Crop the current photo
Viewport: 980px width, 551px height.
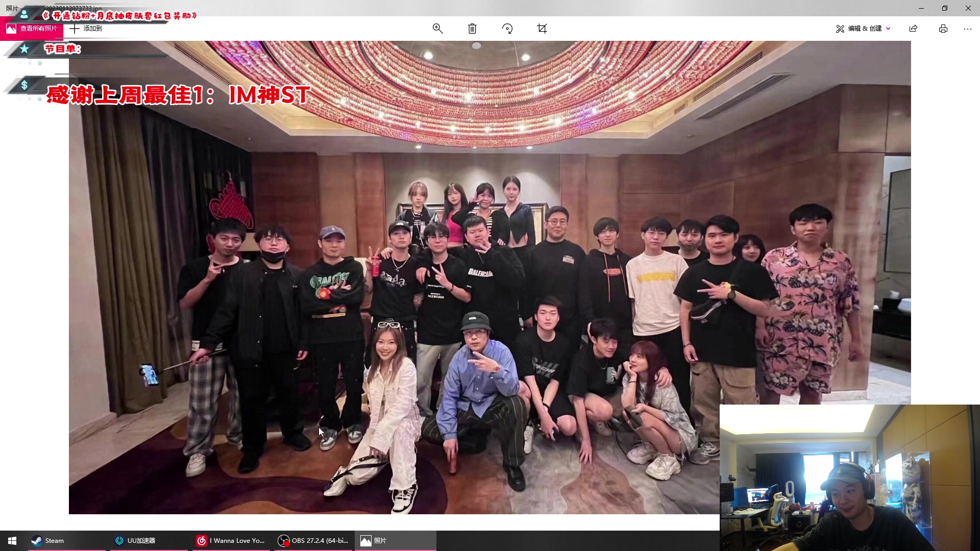pyautogui.click(x=542, y=29)
